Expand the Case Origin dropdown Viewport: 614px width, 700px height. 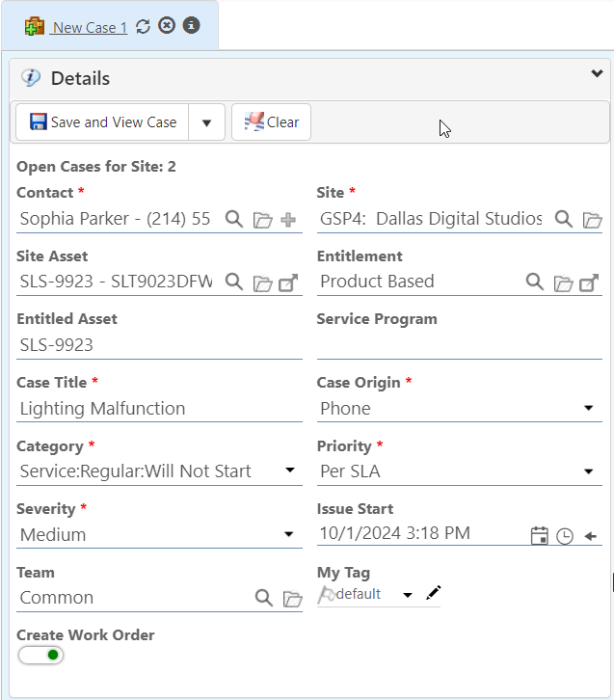point(589,408)
